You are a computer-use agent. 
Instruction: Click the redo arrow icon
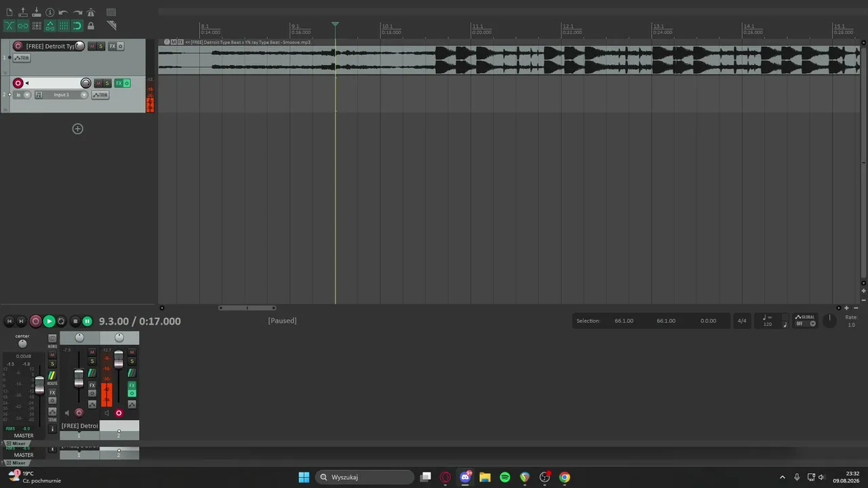(x=77, y=12)
